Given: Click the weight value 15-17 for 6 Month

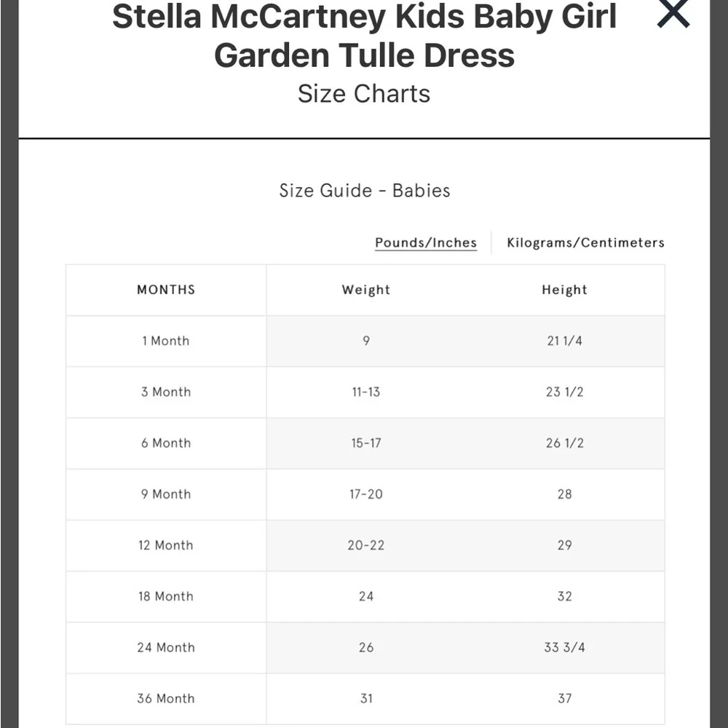Looking at the screenshot, I should (x=366, y=443).
